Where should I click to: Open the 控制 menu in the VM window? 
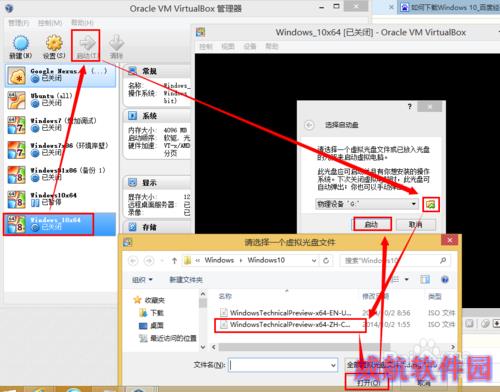[206, 46]
